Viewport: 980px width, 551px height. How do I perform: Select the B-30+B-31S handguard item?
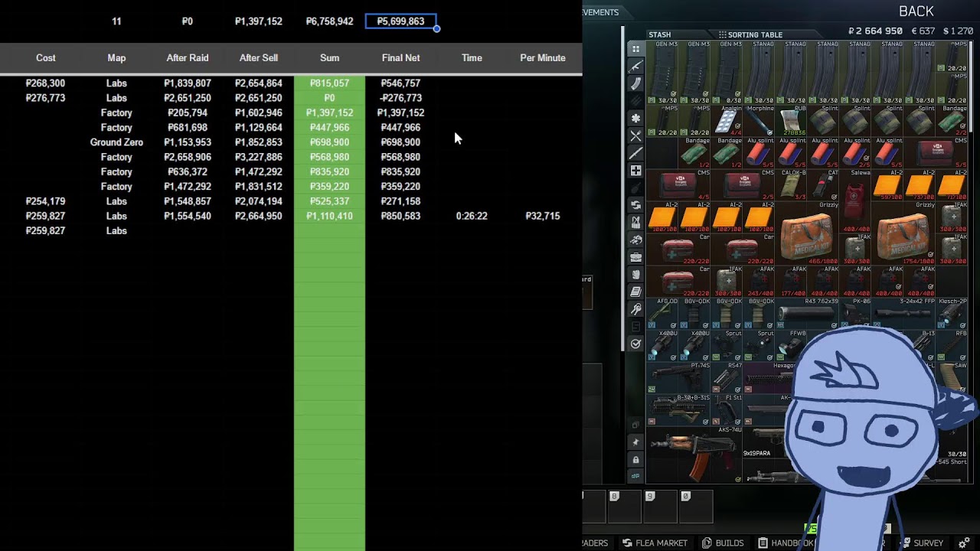pyautogui.click(x=678, y=410)
